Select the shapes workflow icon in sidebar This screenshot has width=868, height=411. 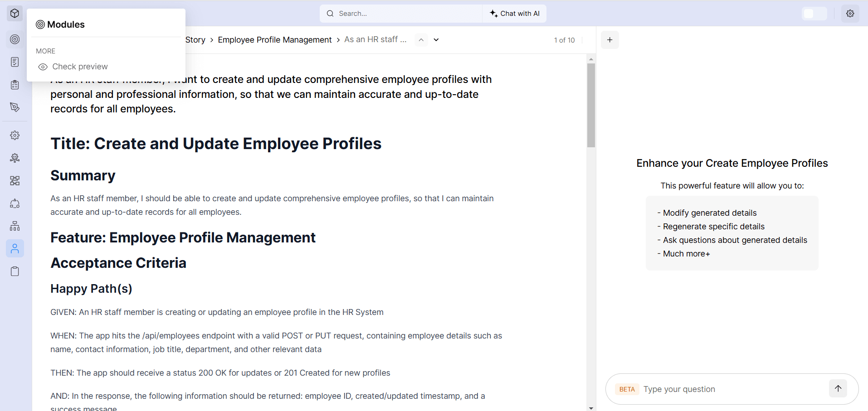coord(15,203)
